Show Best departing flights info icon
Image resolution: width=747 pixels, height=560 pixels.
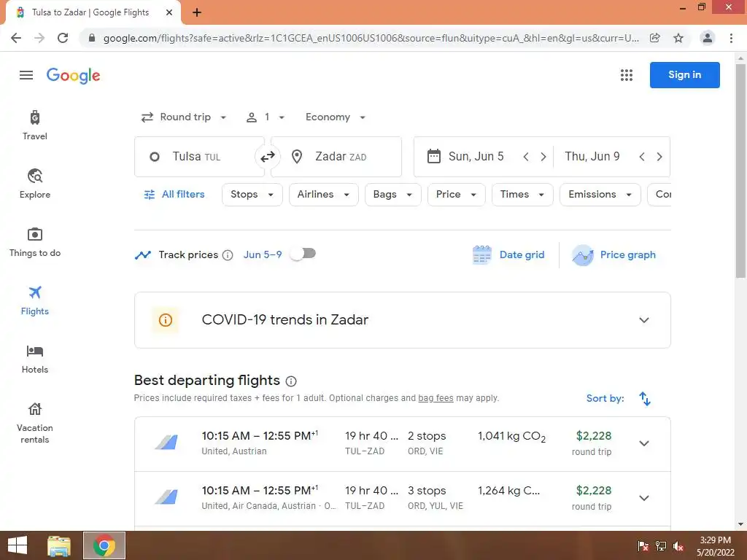(x=291, y=381)
